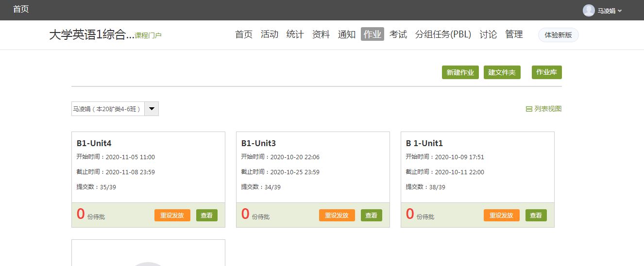
Task: Click the 提交数：35/39 text
Action: [97, 187]
